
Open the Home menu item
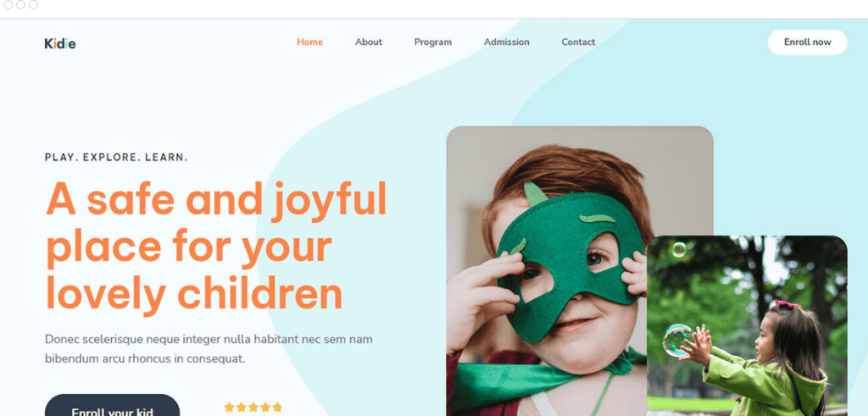(309, 42)
